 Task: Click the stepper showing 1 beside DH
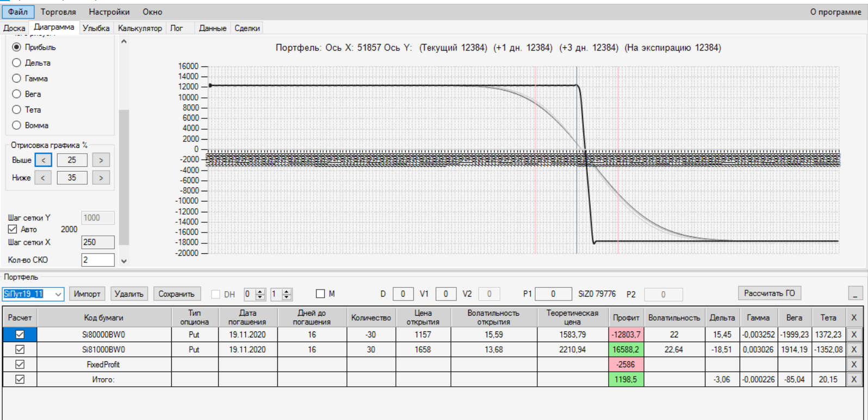click(x=282, y=294)
